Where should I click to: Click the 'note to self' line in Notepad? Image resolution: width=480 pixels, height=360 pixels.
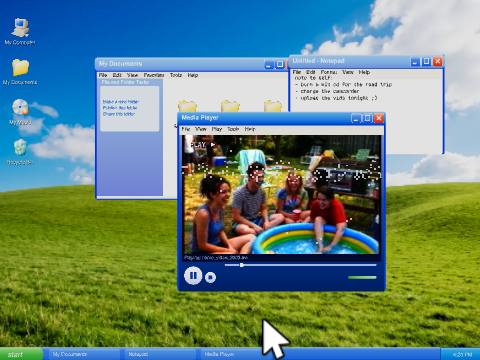click(x=313, y=78)
